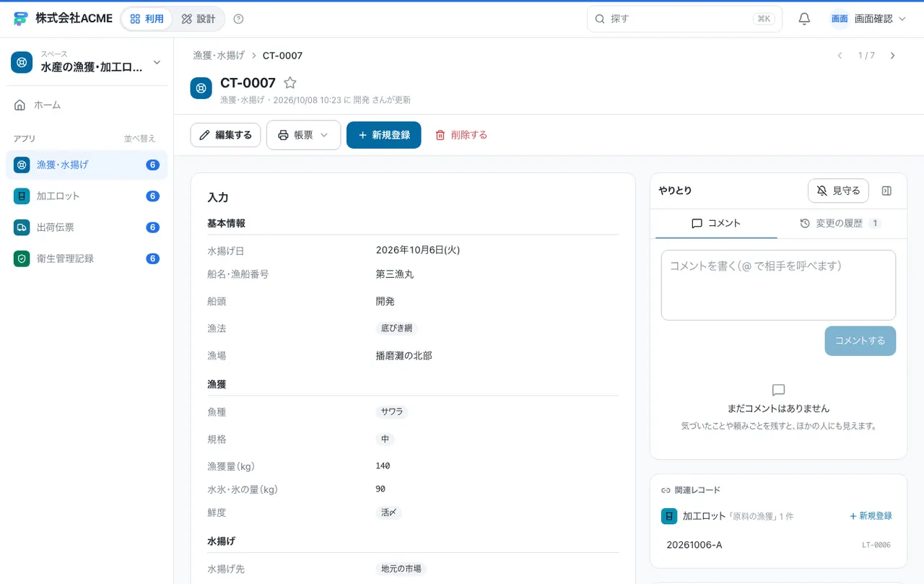Click the 地元の市場 tag
Viewport: 924px width, 584px height.
pos(401,569)
